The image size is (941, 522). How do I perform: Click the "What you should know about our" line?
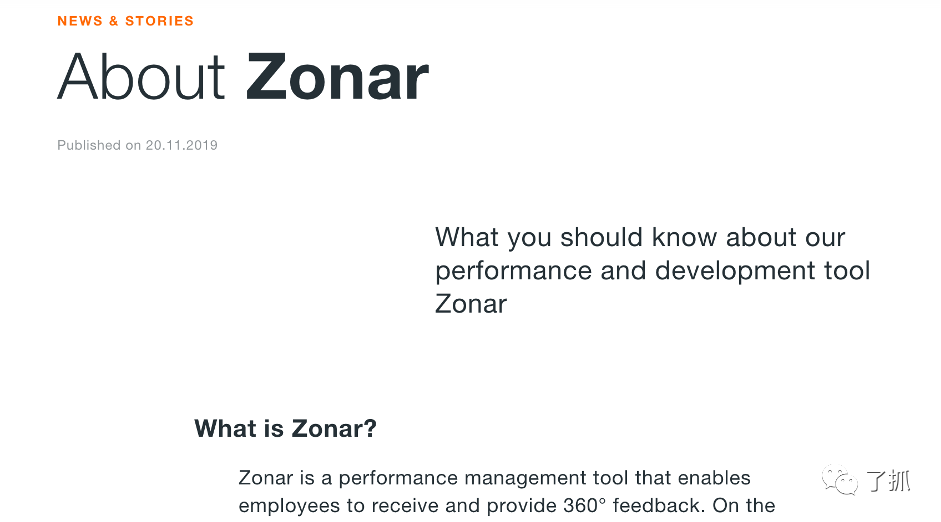pos(640,238)
